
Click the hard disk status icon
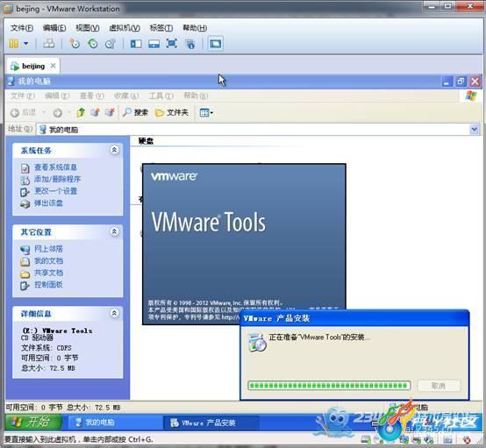pos(366,439)
